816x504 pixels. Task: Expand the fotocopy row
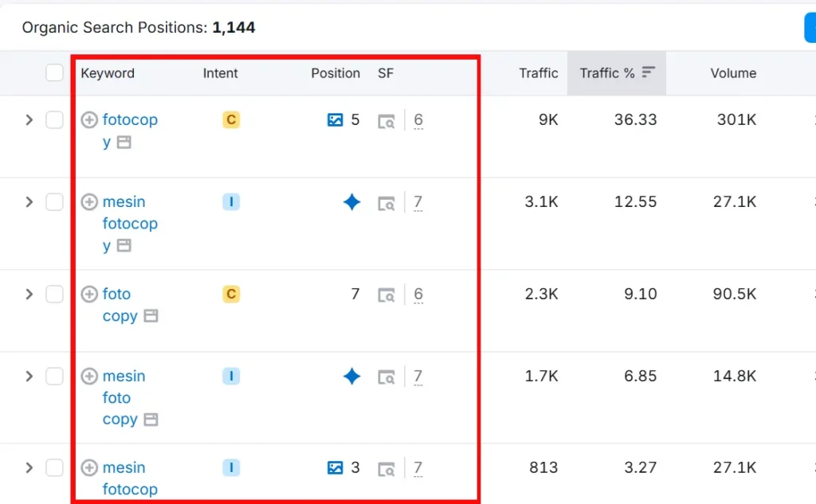29,120
